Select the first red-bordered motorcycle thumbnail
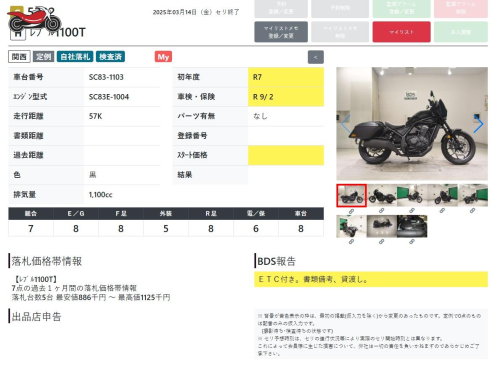500x379 pixels. (351, 196)
